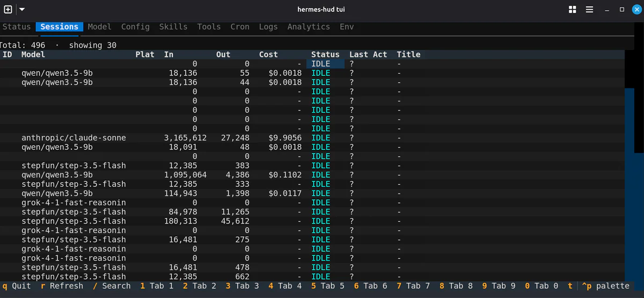The width and height of the screenshot is (644, 298).
Task: Select the stepfun row with 383 output
Action: coord(312,165)
